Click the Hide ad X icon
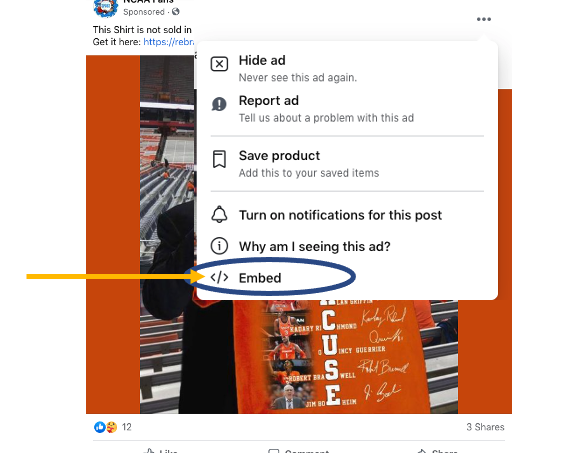This screenshot has width=572, height=453. [219, 64]
